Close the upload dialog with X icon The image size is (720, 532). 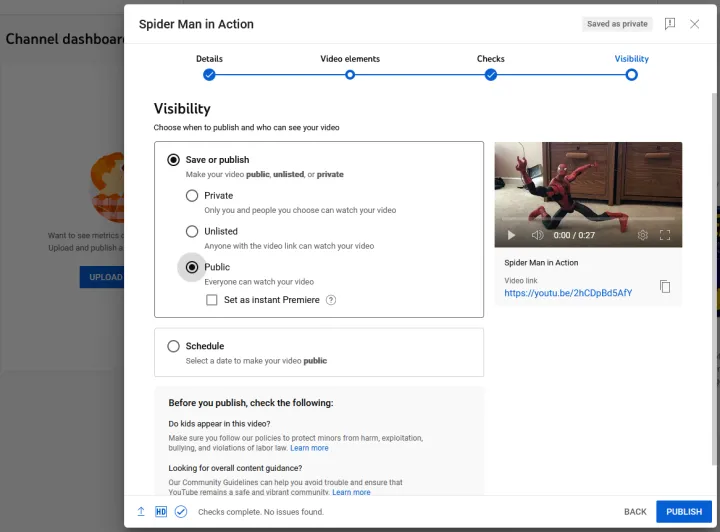click(x=695, y=24)
